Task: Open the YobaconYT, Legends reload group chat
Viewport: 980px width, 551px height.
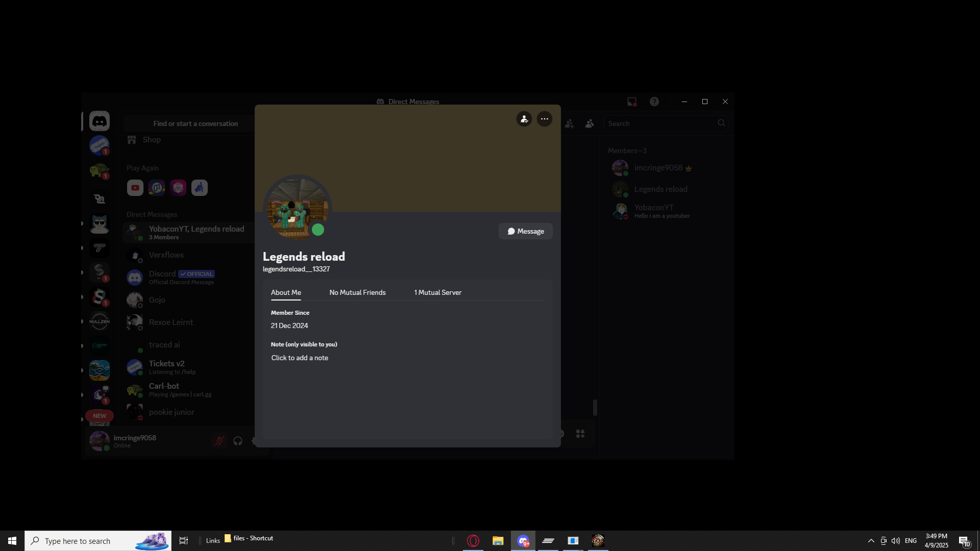Action: (x=188, y=233)
